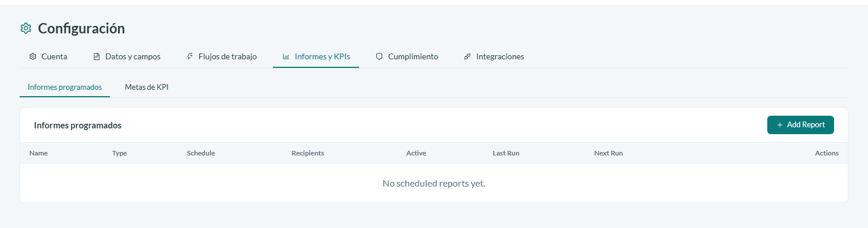Click the Actions column header
The image size is (868, 228).
[827, 153]
